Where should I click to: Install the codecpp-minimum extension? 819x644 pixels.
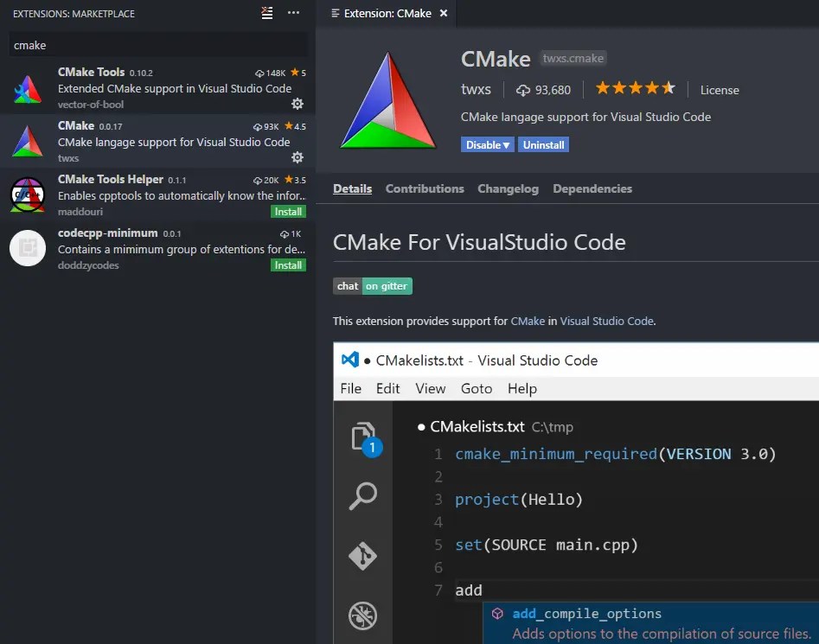(288, 265)
